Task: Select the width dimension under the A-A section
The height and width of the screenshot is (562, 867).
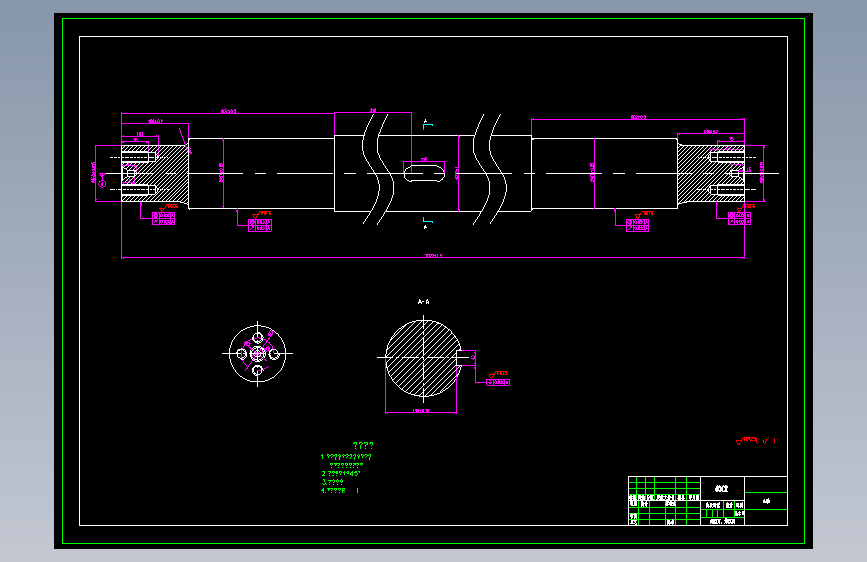Action: click(421, 411)
